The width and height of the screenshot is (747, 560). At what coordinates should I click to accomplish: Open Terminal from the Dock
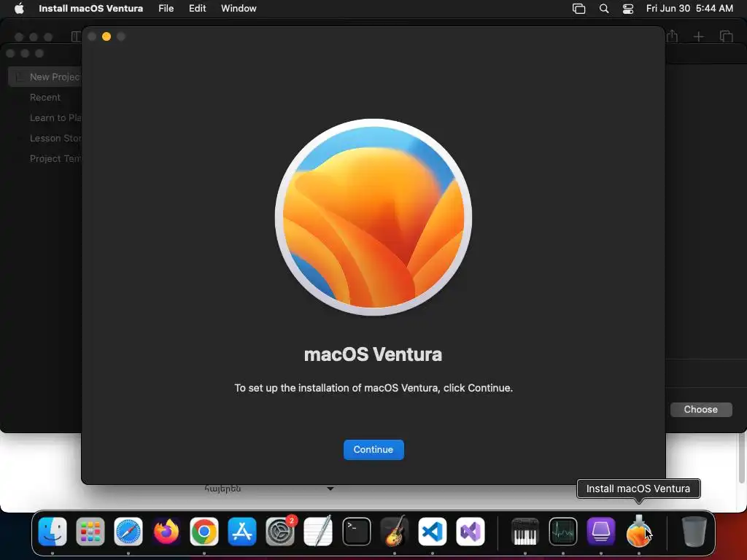click(x=356, y=532)
